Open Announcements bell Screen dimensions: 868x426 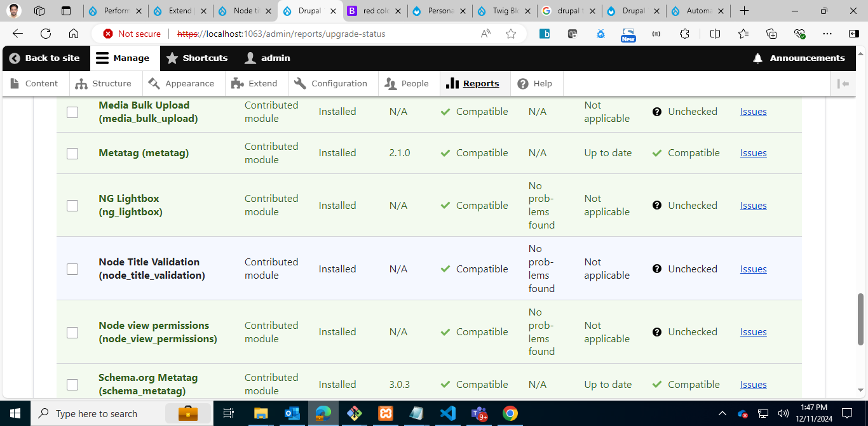799,58
